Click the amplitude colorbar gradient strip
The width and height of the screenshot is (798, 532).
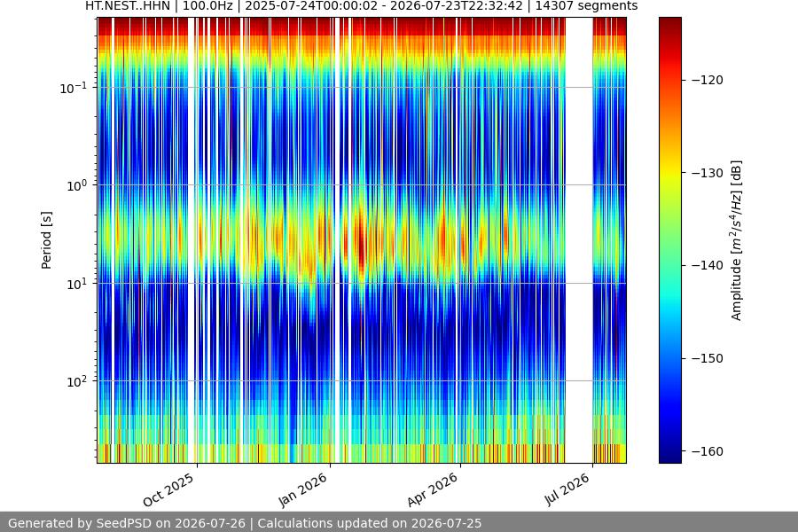pos(669,240)
